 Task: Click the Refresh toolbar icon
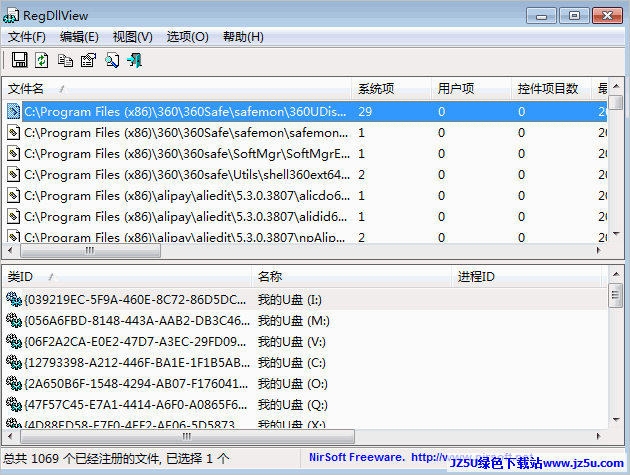point(42,60)
